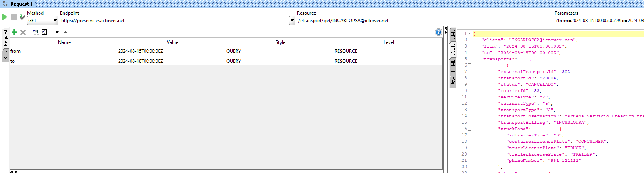The image size is (644, 173).
Task: Click the "transportObservation" line in the response
Action: tap(571, 116)
